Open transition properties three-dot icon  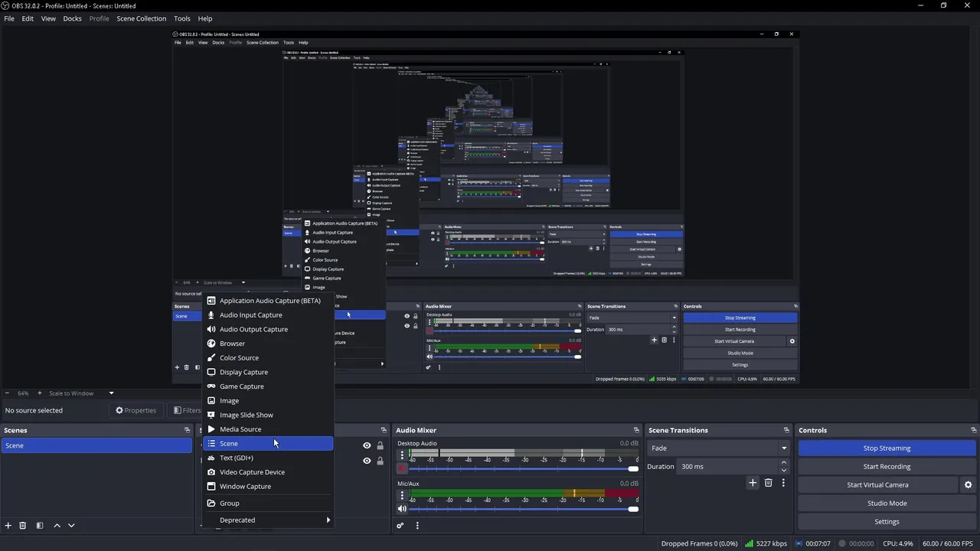(783, 483)
